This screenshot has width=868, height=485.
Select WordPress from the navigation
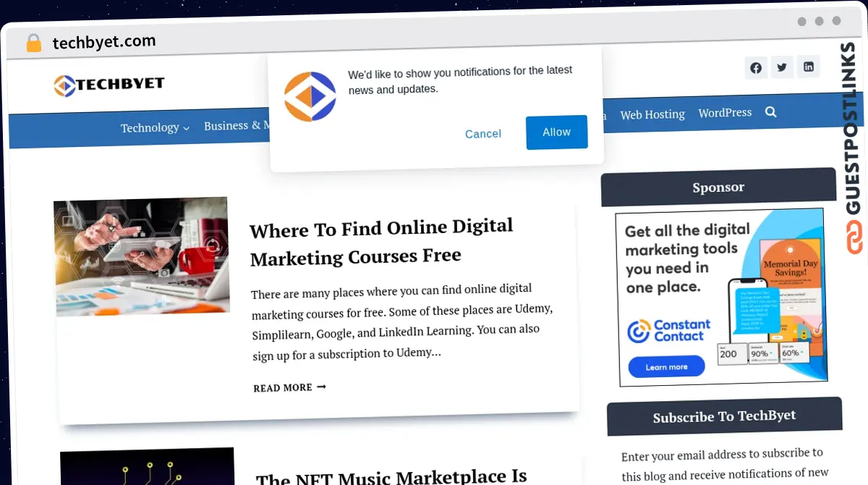point(724,112)
